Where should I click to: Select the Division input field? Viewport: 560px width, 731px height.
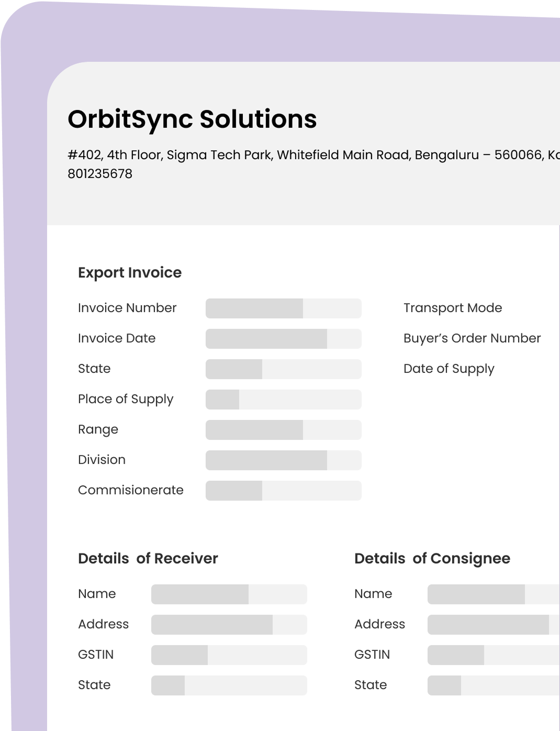pyautogui.click(x=283, y=460)
